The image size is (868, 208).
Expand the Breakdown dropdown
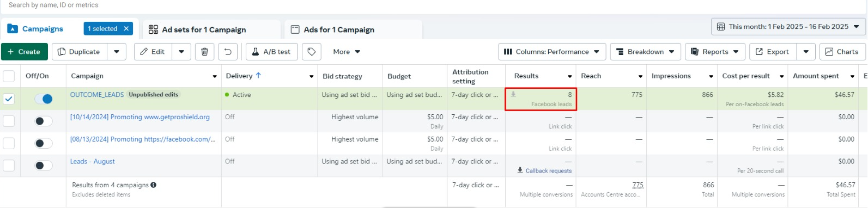[646, 52]
